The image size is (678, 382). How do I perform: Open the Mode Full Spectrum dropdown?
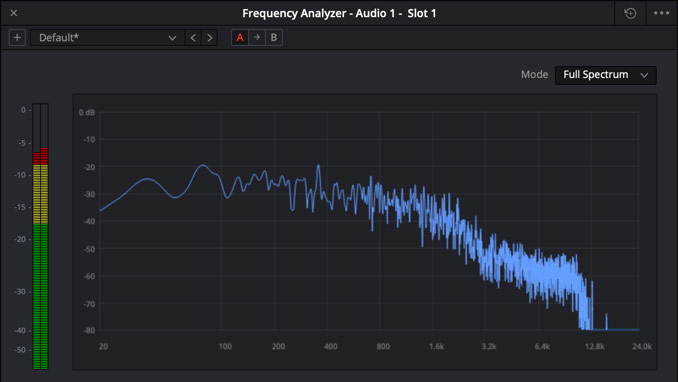605,75
